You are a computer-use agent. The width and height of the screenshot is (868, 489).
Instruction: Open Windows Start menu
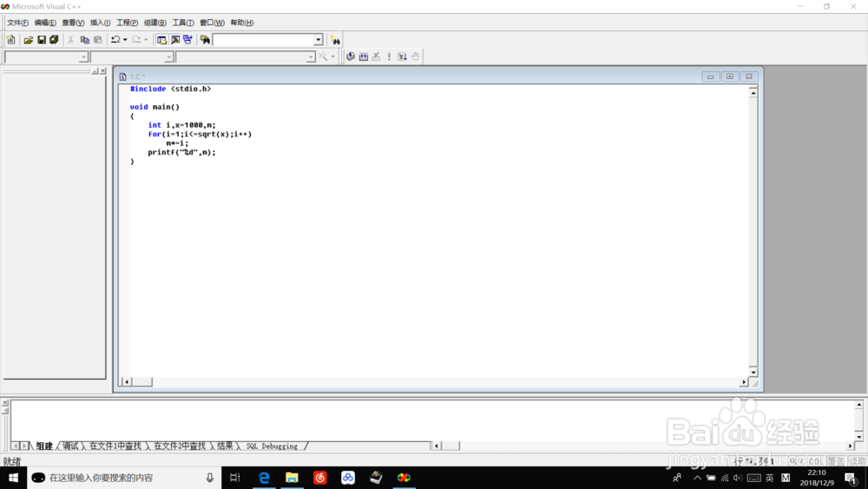[13, 478]
